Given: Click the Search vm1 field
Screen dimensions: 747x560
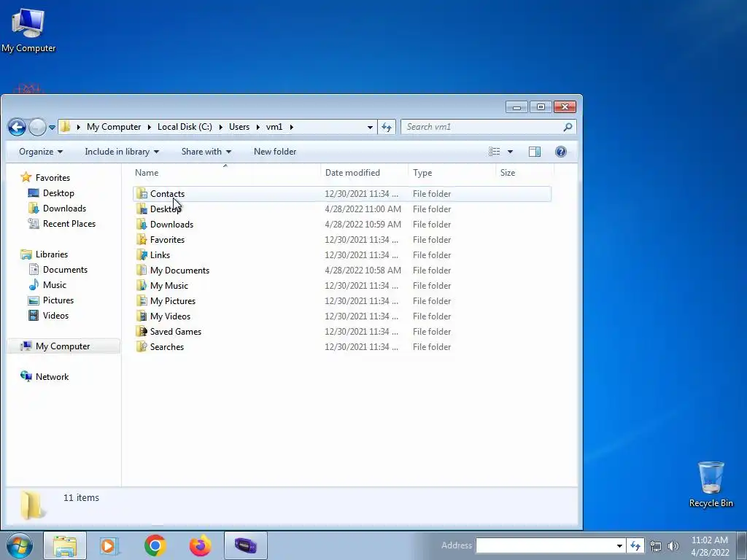Looking at the screenshot, I should click(x=482, y=127).
